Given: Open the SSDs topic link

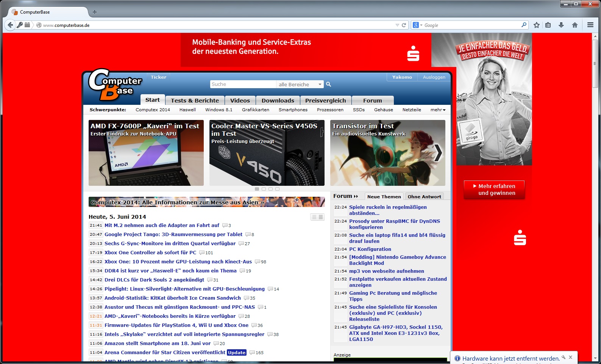Looking at the screenshot, I should click(359, 110).
